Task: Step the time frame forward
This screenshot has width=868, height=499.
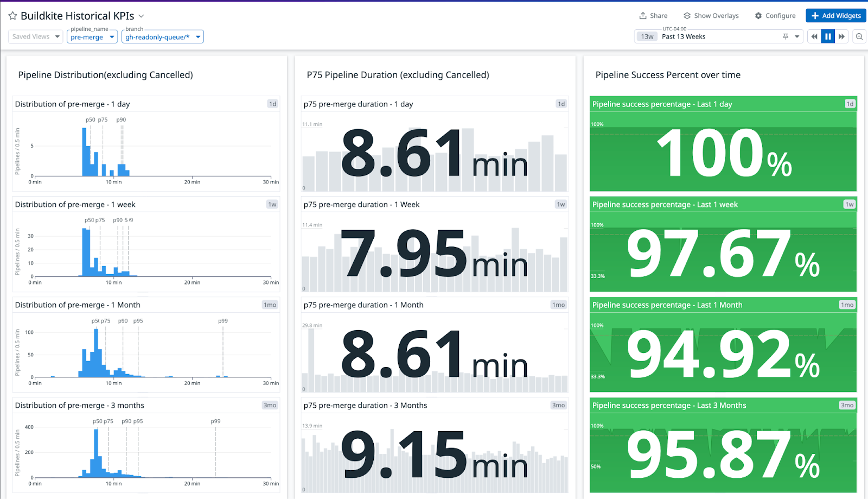Action: (x=841, y=36)
